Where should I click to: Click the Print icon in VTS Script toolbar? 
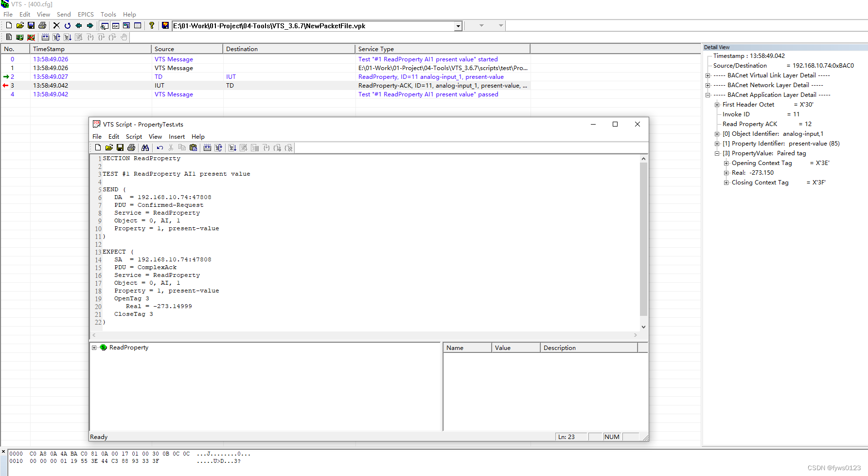tap(131, 147)
